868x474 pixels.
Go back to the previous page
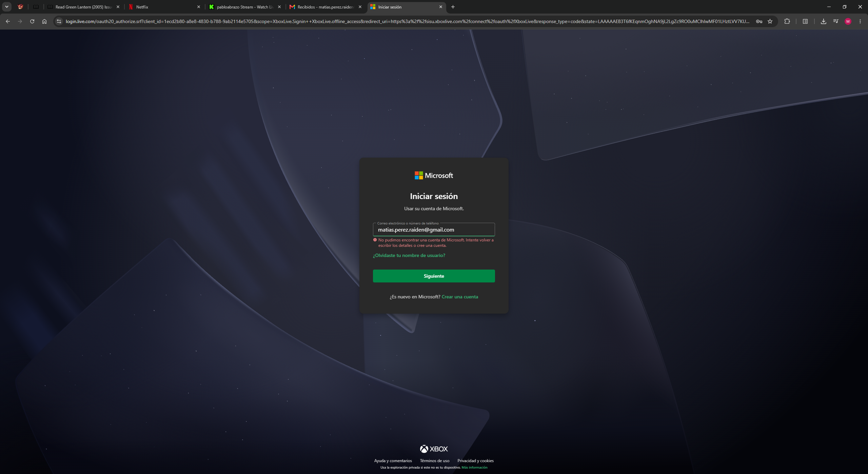click(8, 21)
